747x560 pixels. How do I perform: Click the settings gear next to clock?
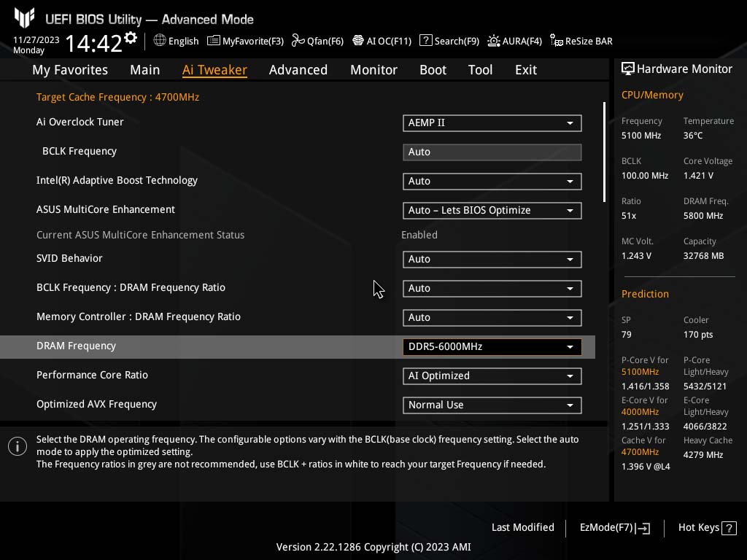click(131, 38)
